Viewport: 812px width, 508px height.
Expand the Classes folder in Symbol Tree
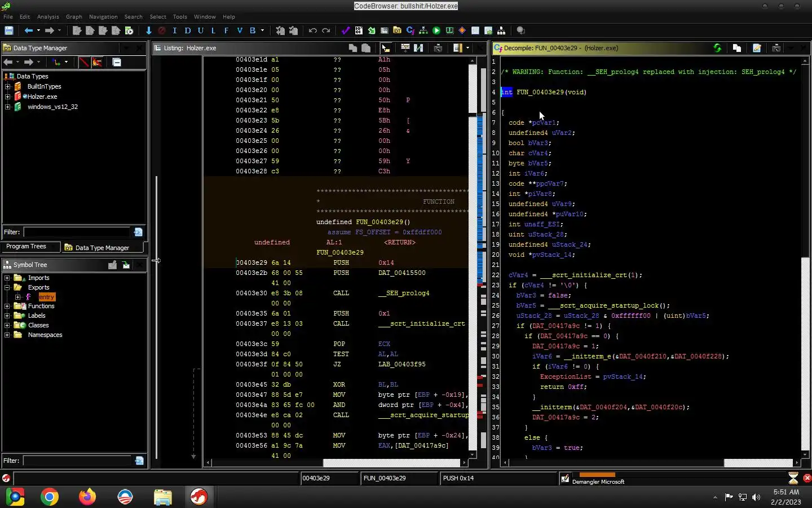[x=7, y=325]
